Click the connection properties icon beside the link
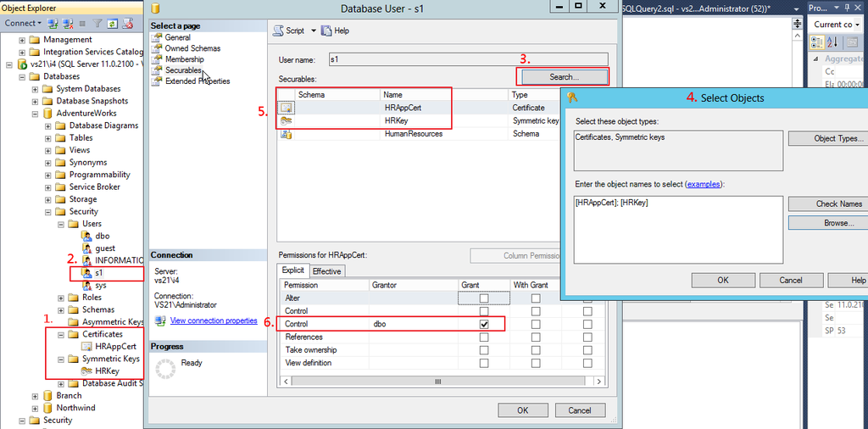The image size is (868, 429). (x=160, y=320)
